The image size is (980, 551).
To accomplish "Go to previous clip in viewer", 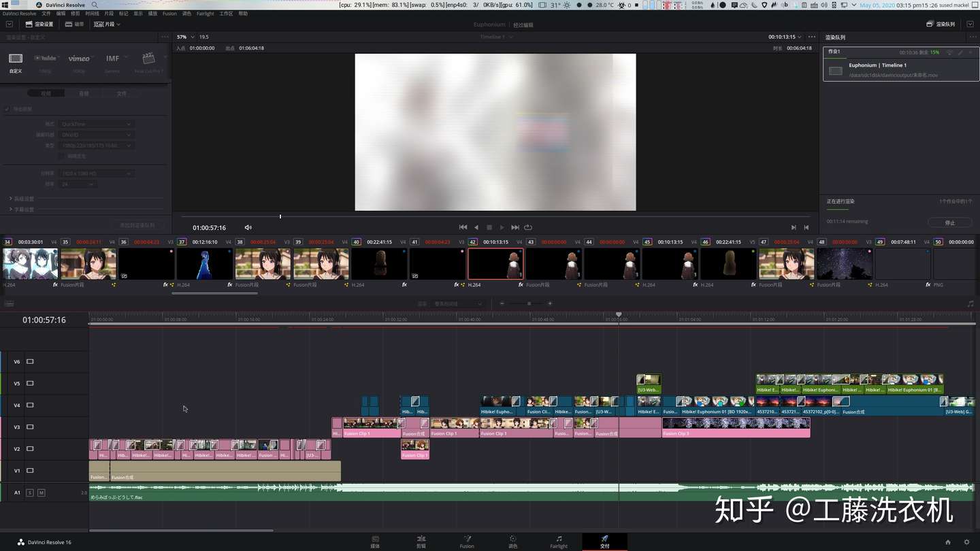I will (x=806, y=227).
